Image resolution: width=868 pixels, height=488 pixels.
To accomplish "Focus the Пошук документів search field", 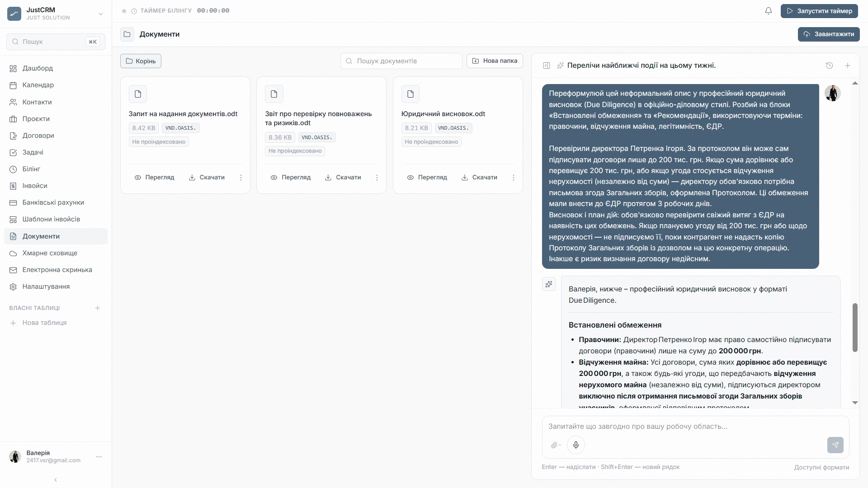I will point(401,61).
